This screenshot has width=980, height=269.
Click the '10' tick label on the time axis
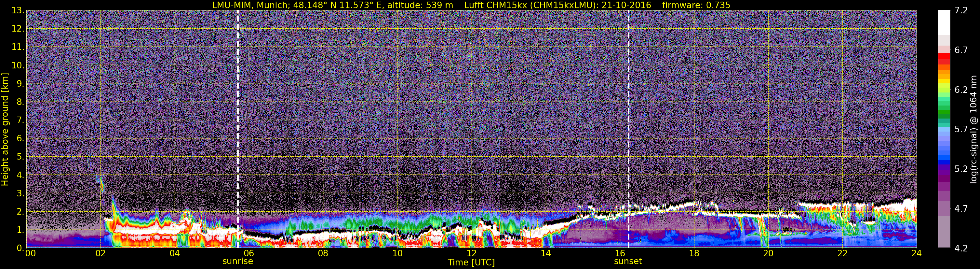[397, 253]
